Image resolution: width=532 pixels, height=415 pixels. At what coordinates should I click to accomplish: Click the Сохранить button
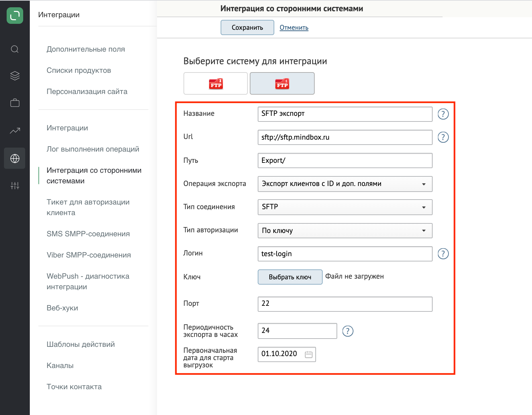click(x=247, y=27)
